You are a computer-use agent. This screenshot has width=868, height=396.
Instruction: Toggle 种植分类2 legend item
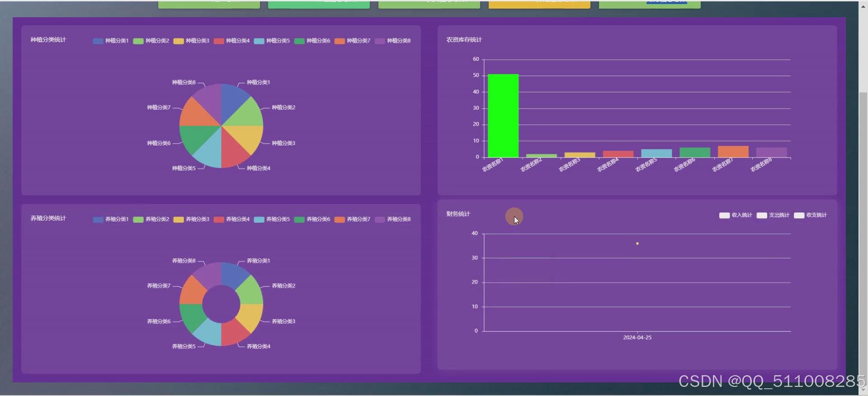151,41
